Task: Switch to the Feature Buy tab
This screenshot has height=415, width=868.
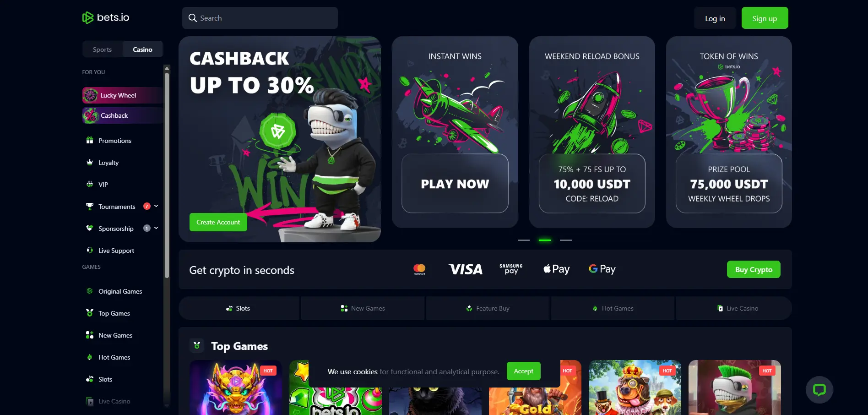Action: pos(488,308)
